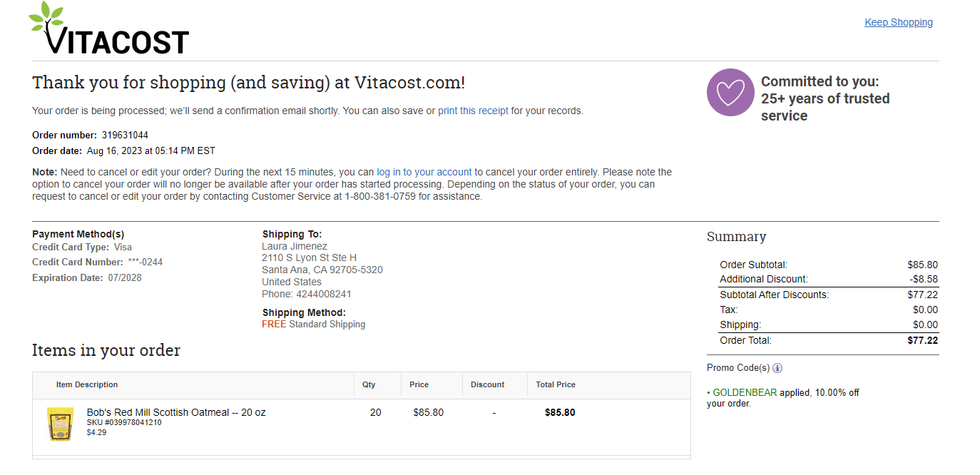Click the Discount column header
This screenshot has height=475, width=980.
[488, 384]
